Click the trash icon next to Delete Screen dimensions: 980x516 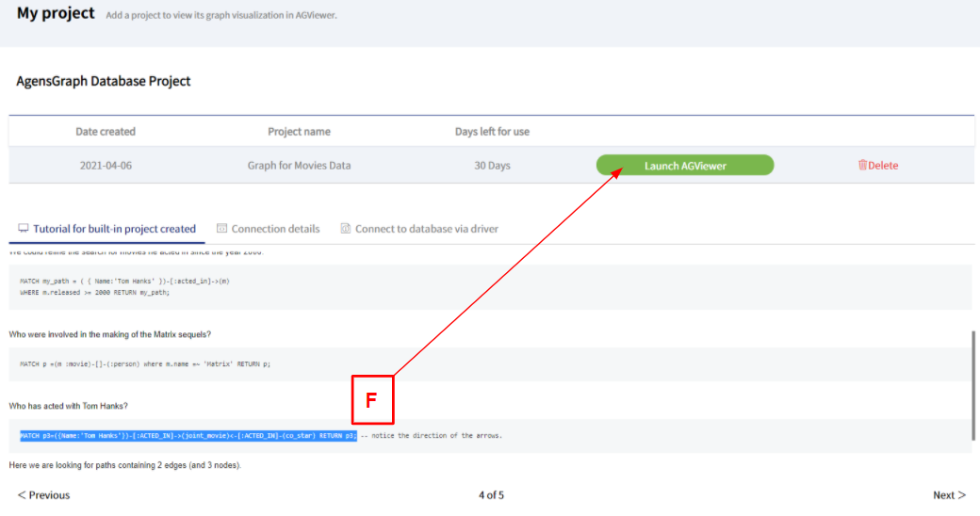[862, 165]
